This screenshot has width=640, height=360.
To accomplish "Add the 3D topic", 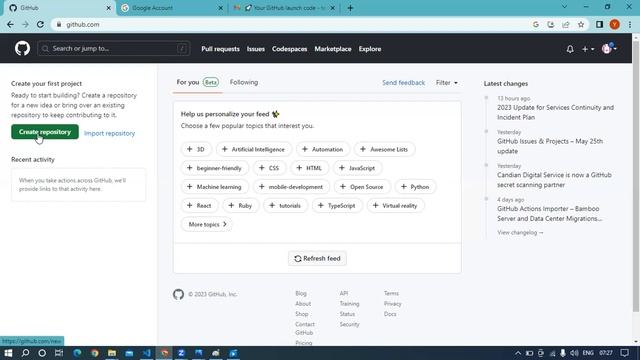I will coord(196,149).
